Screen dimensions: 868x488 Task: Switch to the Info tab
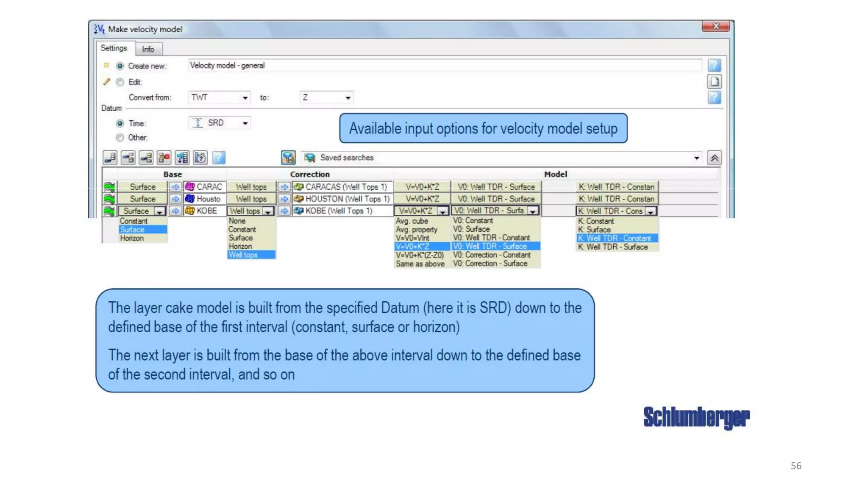point(148,49)
